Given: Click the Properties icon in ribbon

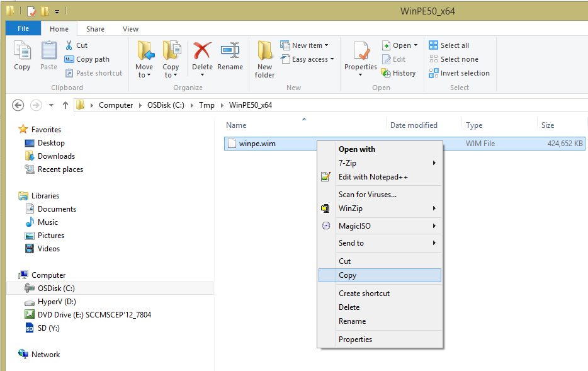Looking at the screenshot, I should [x=361, y=51].
